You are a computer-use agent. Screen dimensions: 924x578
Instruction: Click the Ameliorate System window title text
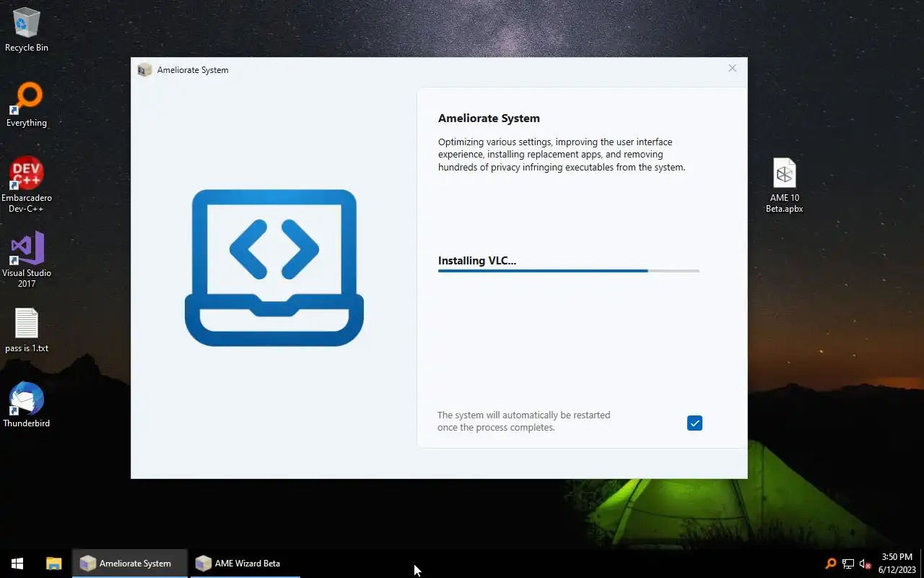coord(193,70)
